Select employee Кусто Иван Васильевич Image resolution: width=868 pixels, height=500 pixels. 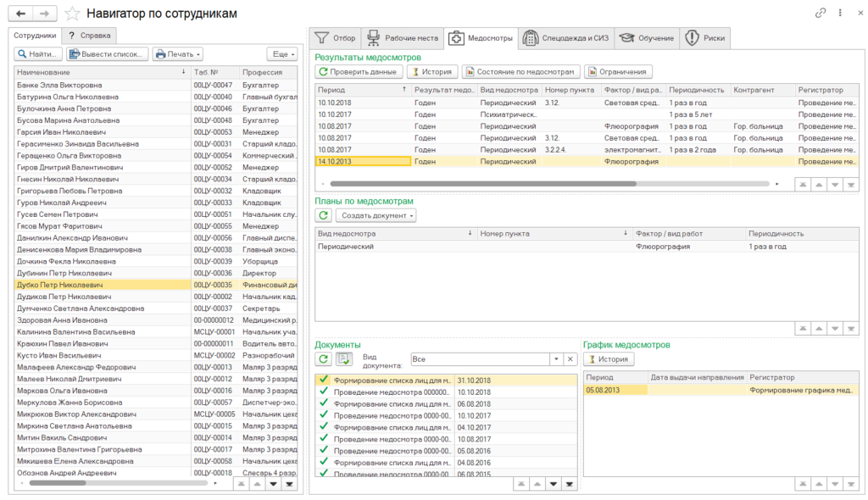[x=156, y=355]
